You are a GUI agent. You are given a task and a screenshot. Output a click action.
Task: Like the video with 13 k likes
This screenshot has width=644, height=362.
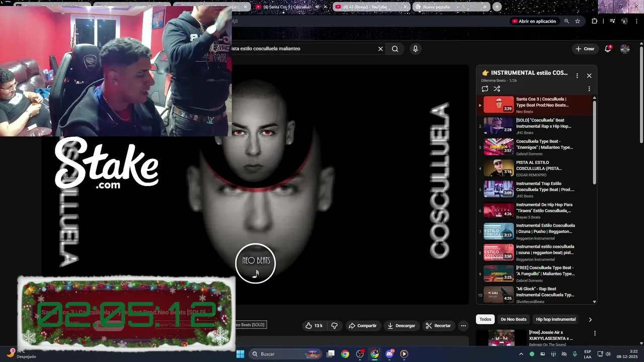314,326
